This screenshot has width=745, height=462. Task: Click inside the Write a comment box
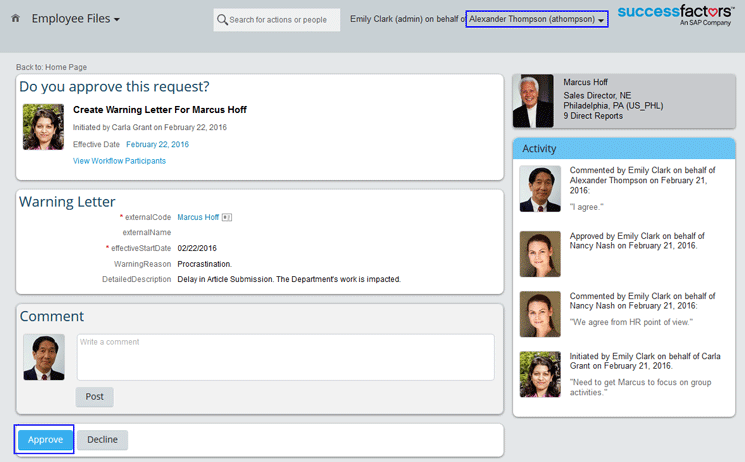coord(285,357)
